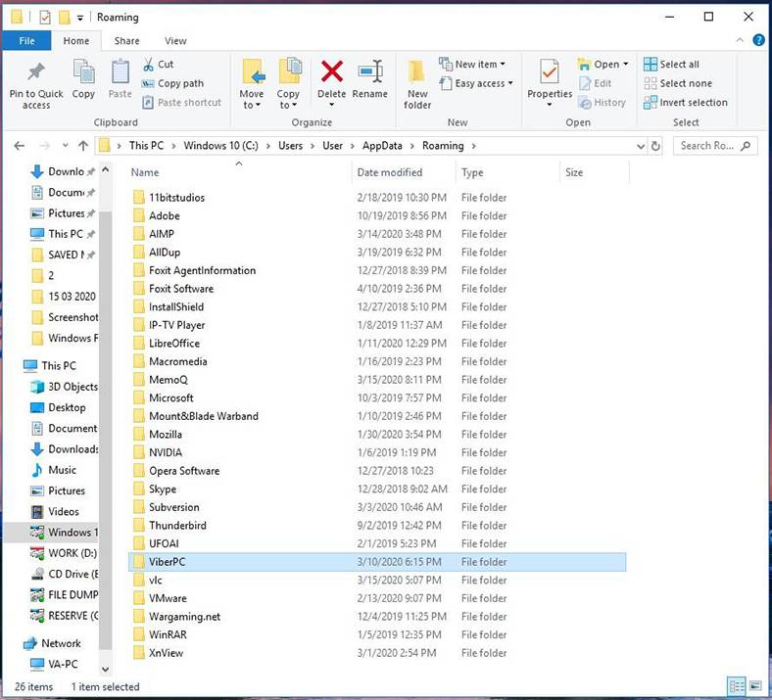Click the Paste shortcut icon
Image resolution: width=772 pixels, height=700 pixels.
click(x=148, y=103)
